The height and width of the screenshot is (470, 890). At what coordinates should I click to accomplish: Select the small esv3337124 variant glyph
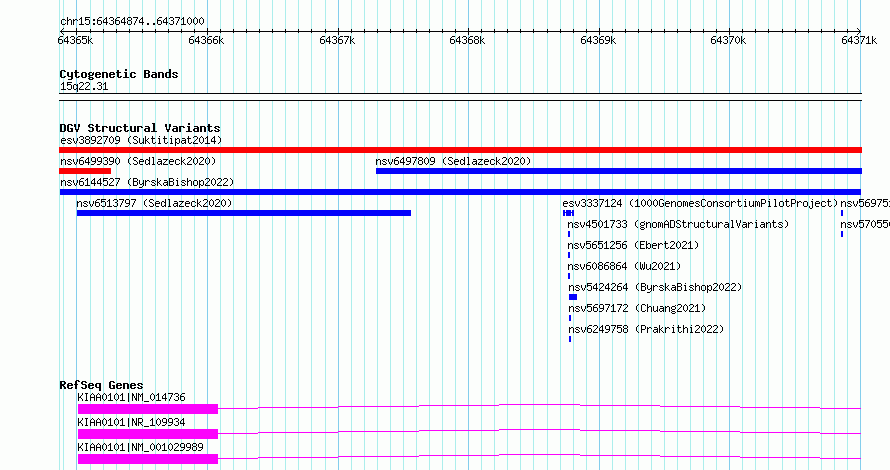tap(568, 213)
